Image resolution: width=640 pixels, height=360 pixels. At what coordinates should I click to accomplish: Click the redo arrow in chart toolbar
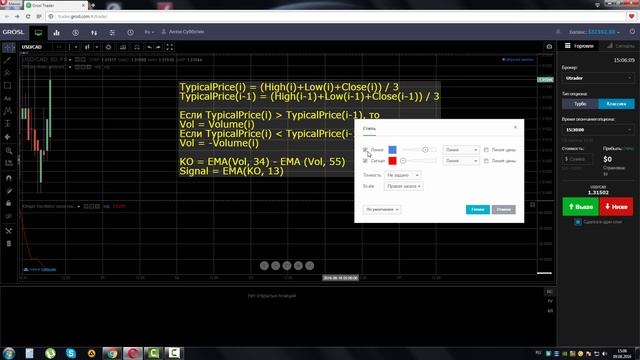tap(158, 47)
